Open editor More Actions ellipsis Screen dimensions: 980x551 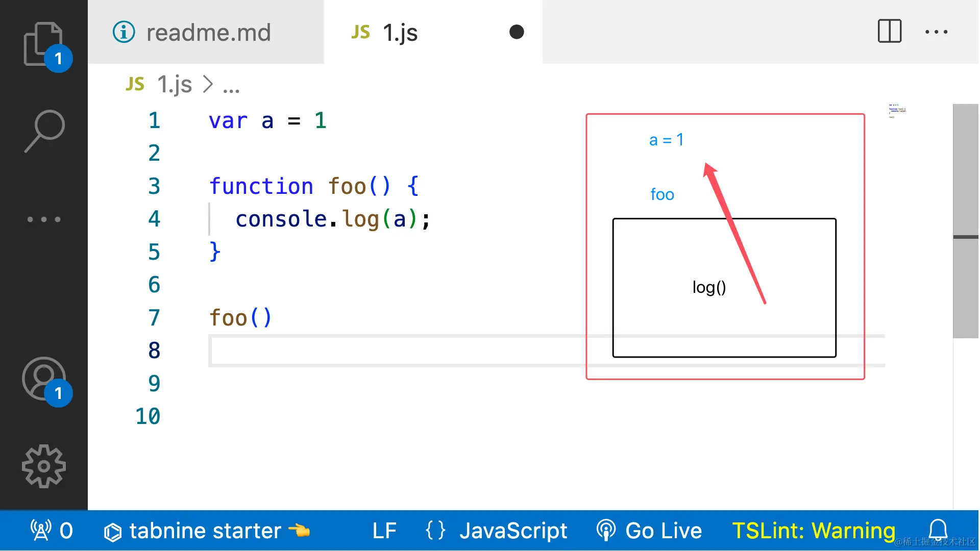(936, 32)
